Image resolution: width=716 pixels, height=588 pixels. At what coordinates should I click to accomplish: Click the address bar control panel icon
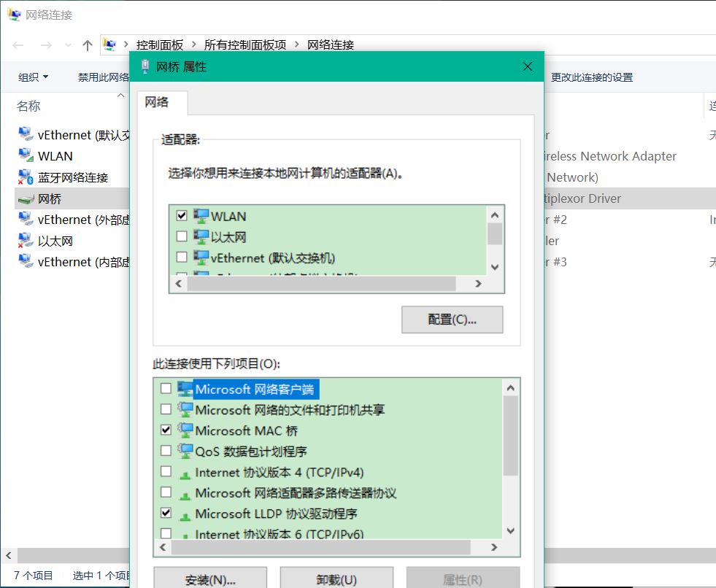109,45
